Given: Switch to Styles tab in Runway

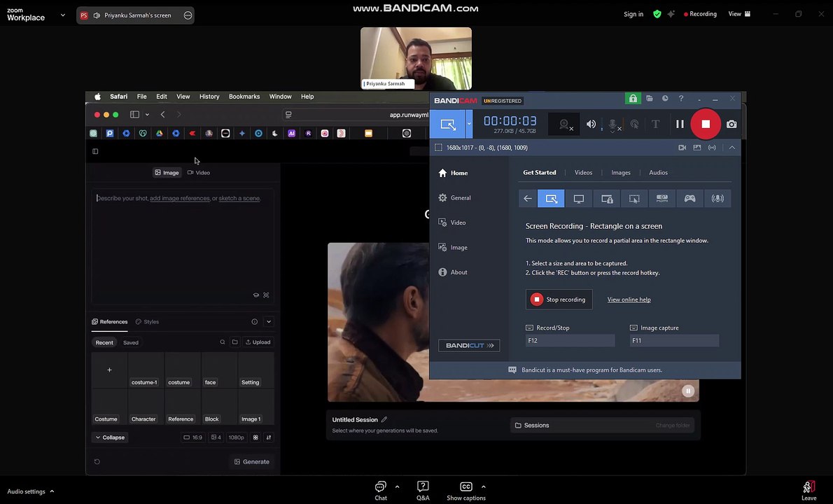Looking at the screenshot, I should 147,322.
